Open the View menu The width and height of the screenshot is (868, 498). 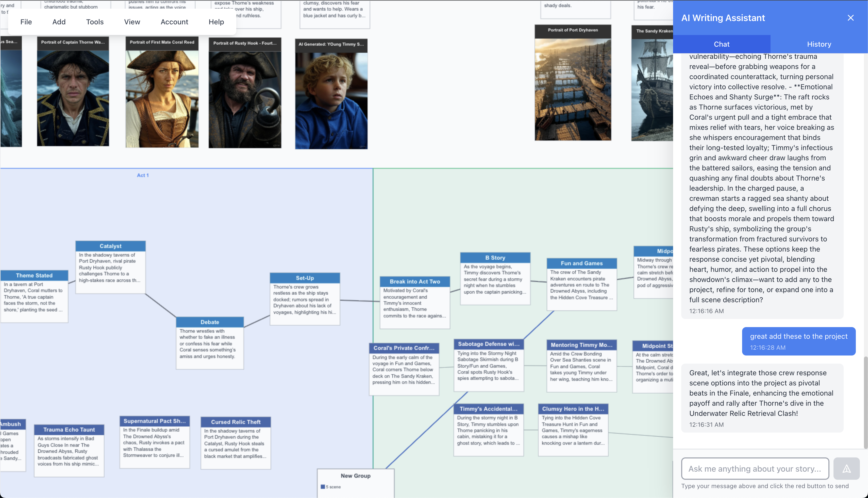[132, 22]
